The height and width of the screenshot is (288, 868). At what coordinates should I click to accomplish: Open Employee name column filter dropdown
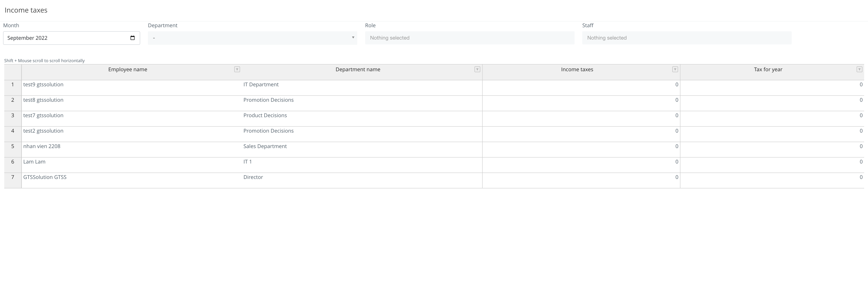[237, 69]
